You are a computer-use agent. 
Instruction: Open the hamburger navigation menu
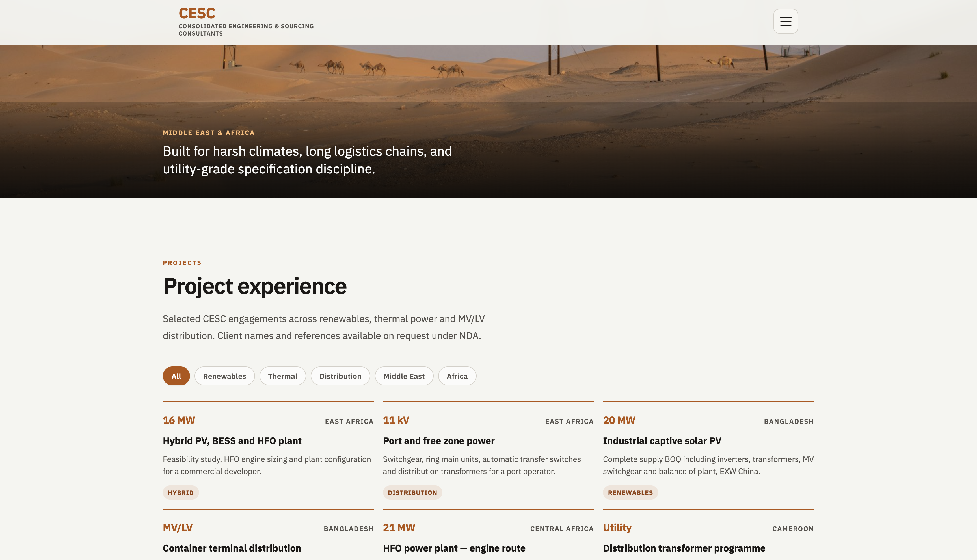coord(785,21)
